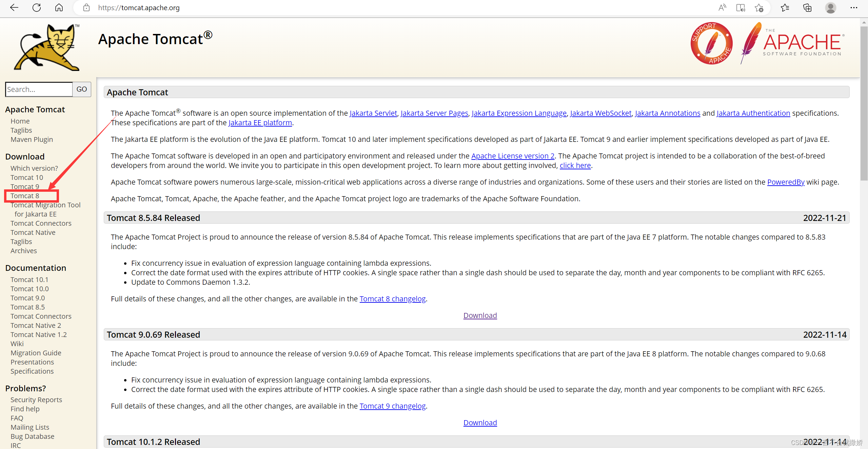Viewport: 868px width, 449px height.
Task: Open Tomcat Migration Tool for Jakarta EE
Action: pyautogui.click(x=45, y=209)
